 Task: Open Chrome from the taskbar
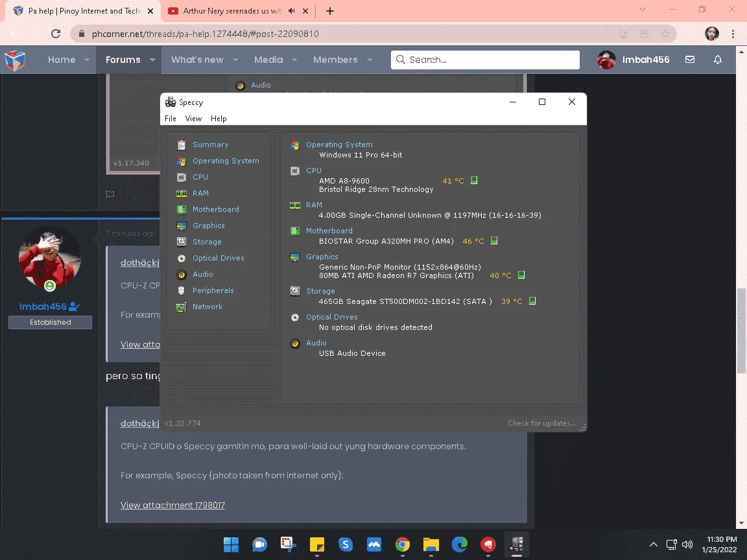click(403, 544)
